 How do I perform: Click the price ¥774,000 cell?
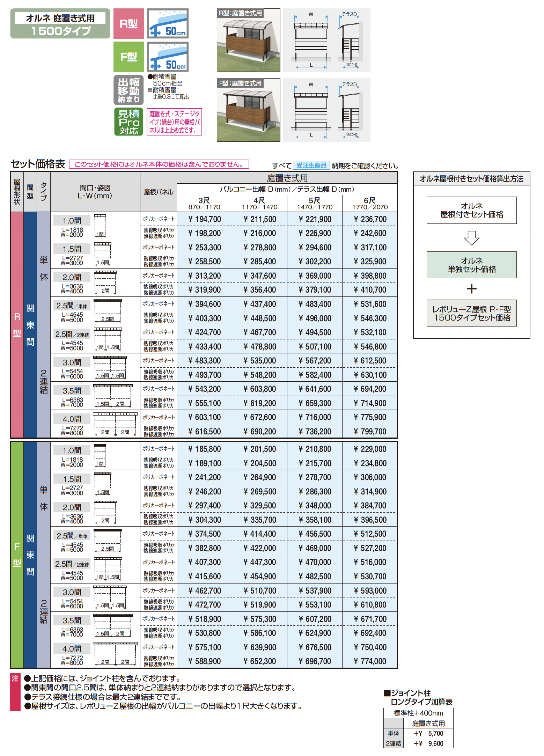(x=370, y=661)
